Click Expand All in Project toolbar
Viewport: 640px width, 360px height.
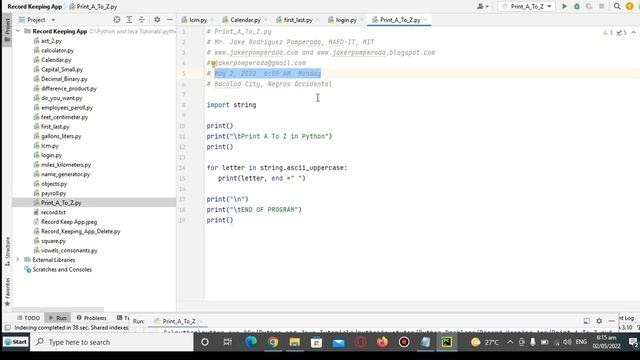point(129,20)
